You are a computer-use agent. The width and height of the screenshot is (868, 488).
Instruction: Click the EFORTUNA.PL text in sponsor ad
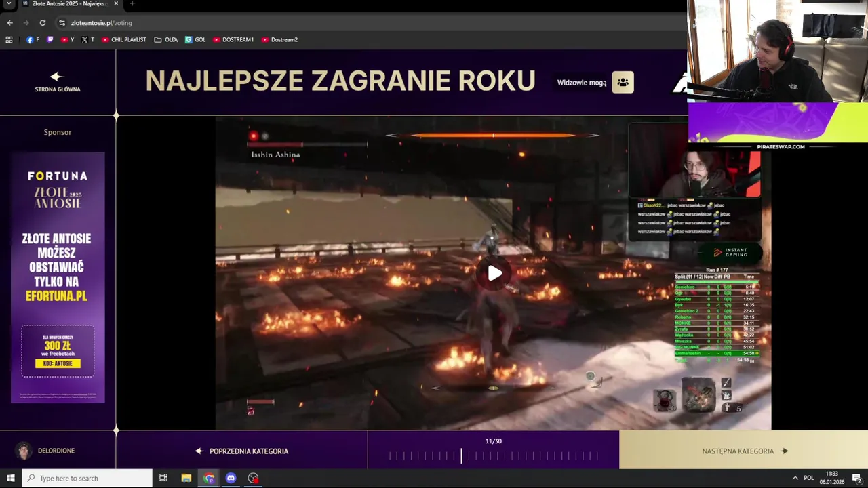click(x=58, y=296)
